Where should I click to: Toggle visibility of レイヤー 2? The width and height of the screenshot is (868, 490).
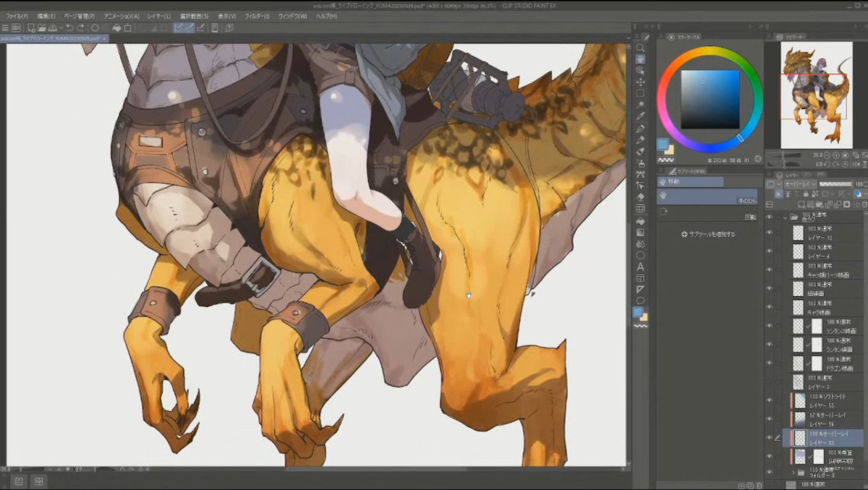tap(769, 382)
